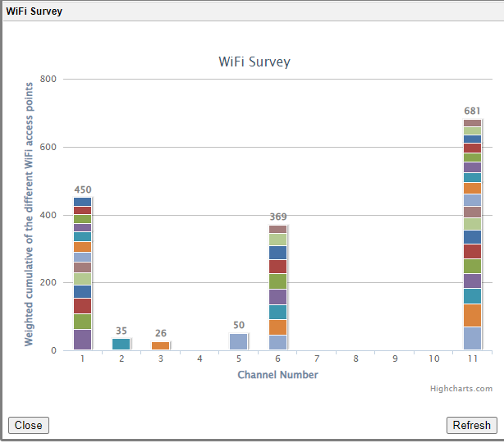Click the Channel Number axis title
Screen dimensions: 504x443
[277, 375]
